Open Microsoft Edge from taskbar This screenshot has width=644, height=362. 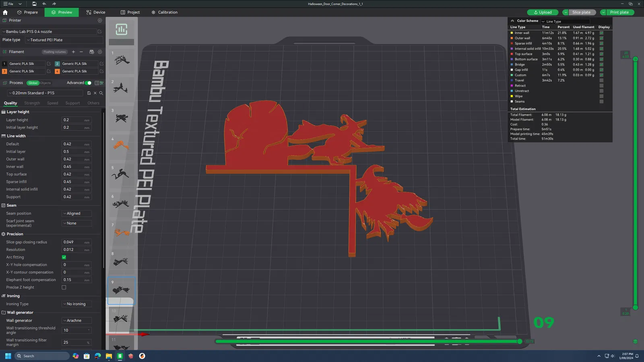(x=97, y=356)
